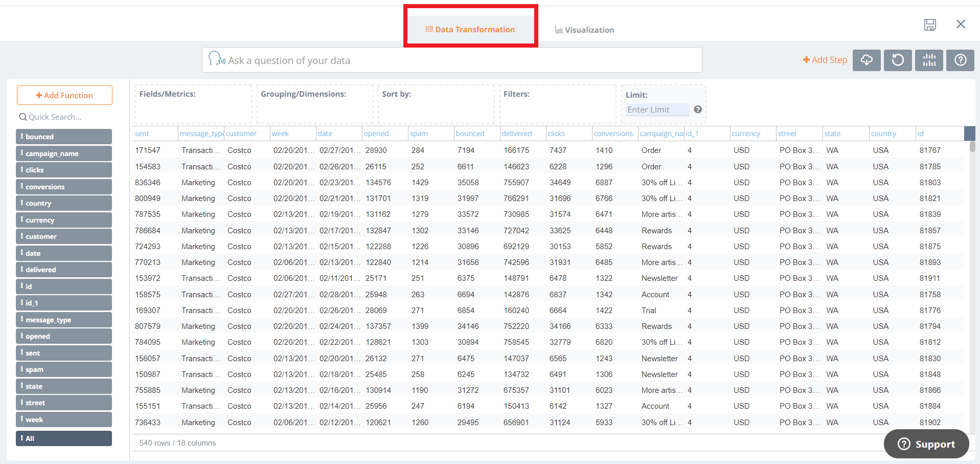Close the data editor with X icon

(961, 24)
